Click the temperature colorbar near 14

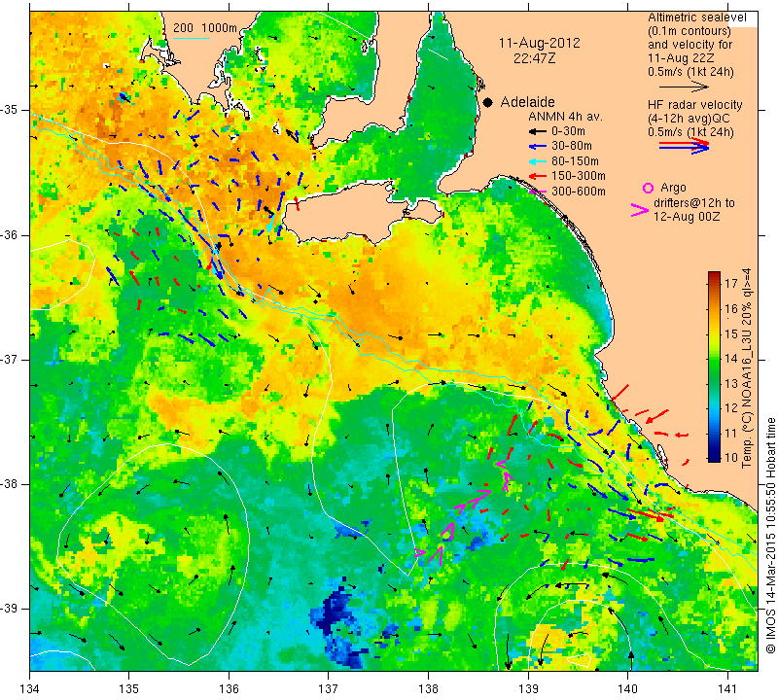tap(714, 358)
